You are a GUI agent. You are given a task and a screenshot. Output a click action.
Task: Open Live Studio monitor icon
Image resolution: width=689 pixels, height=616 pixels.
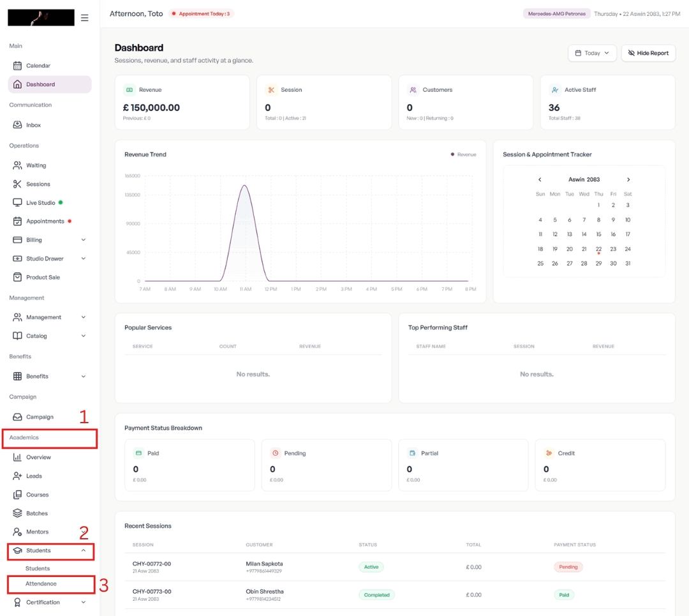[x=17, y=203]
